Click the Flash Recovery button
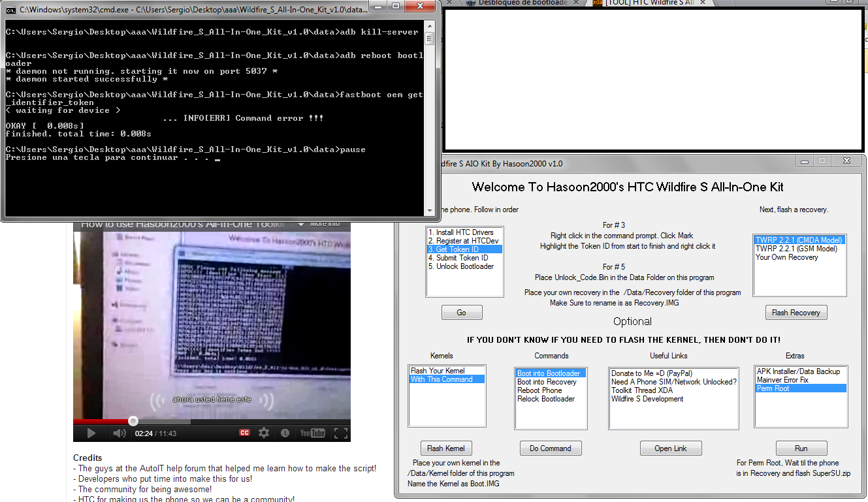This screenshot has height=502, width=868. point(796,313)
